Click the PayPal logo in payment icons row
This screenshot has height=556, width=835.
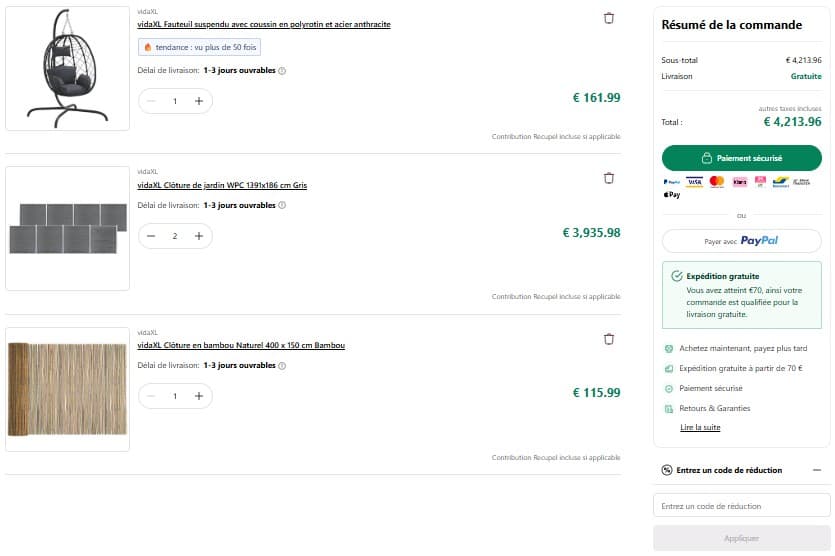[672, 182]
